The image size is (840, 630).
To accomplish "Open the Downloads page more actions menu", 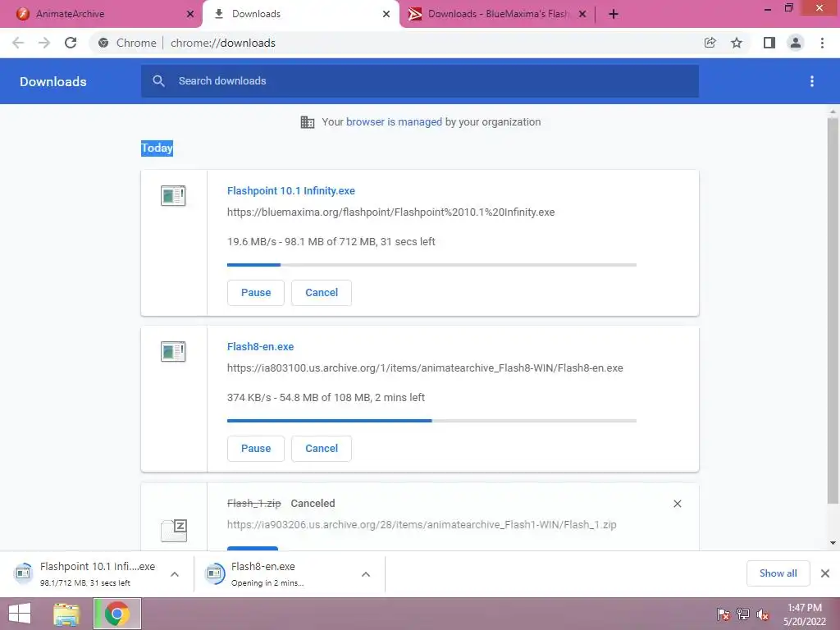I will (x=812, y=81).
